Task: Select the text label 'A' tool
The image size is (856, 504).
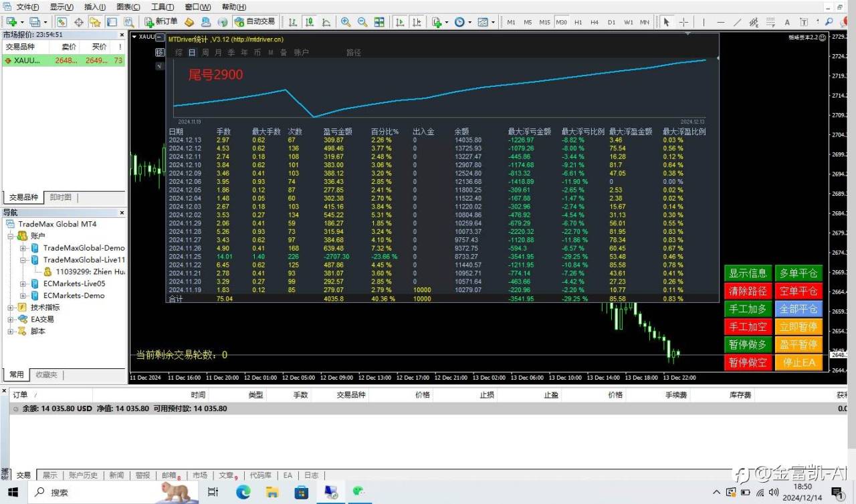Action: pyautogui.click(x=786, y=22)
